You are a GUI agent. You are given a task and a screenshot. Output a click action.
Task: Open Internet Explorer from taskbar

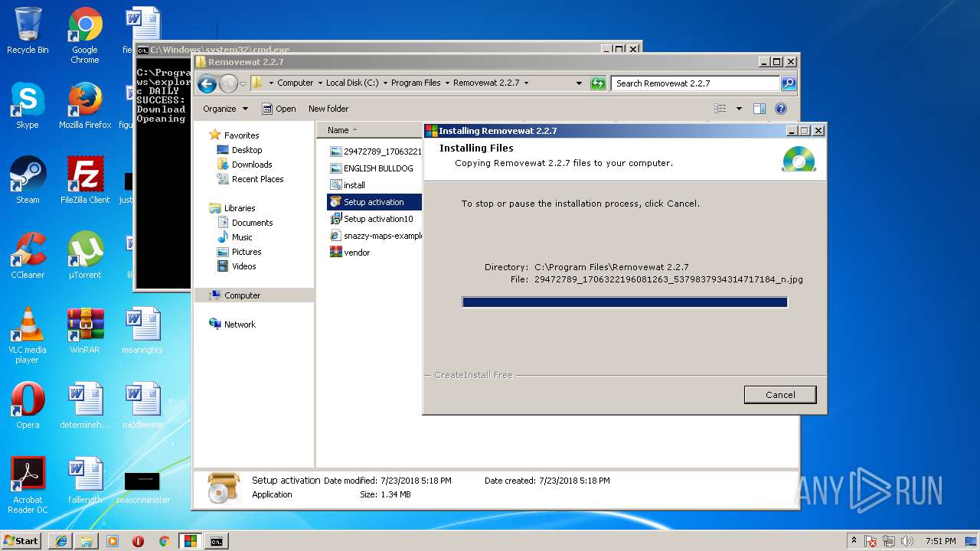click(61, 541)
